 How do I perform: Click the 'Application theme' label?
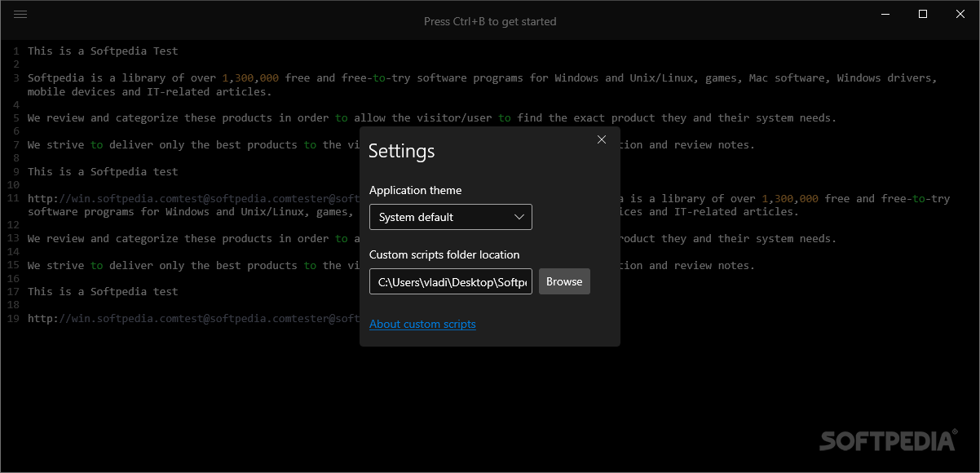416,190
